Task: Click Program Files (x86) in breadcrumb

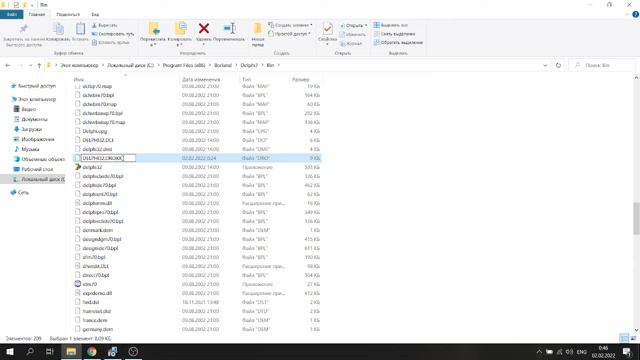Action: 184,65
